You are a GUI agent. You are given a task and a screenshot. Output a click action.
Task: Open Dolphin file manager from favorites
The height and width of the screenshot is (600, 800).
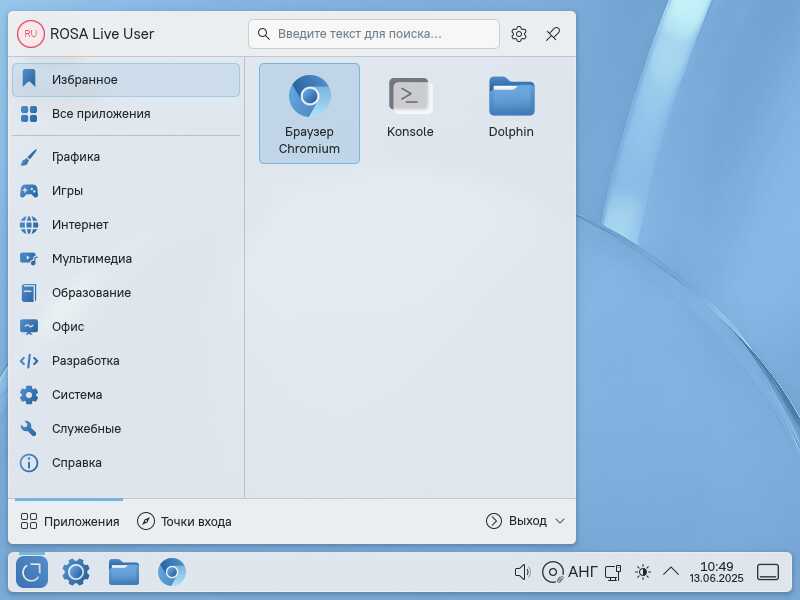[511, 113]
